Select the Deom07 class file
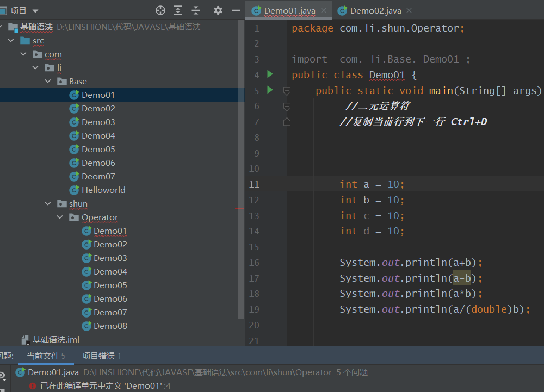Image resolution: width=544 pixels, height=392 pixels. point(98,176)
